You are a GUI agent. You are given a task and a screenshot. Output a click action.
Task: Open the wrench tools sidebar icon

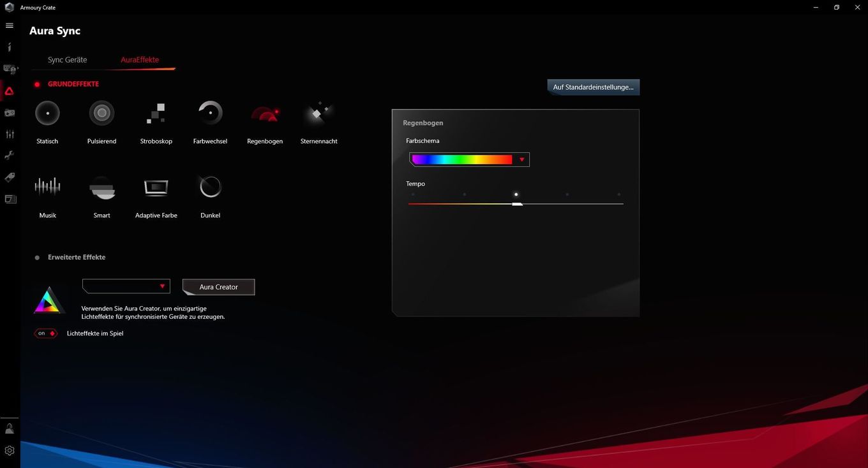click(x=10, y=156)
